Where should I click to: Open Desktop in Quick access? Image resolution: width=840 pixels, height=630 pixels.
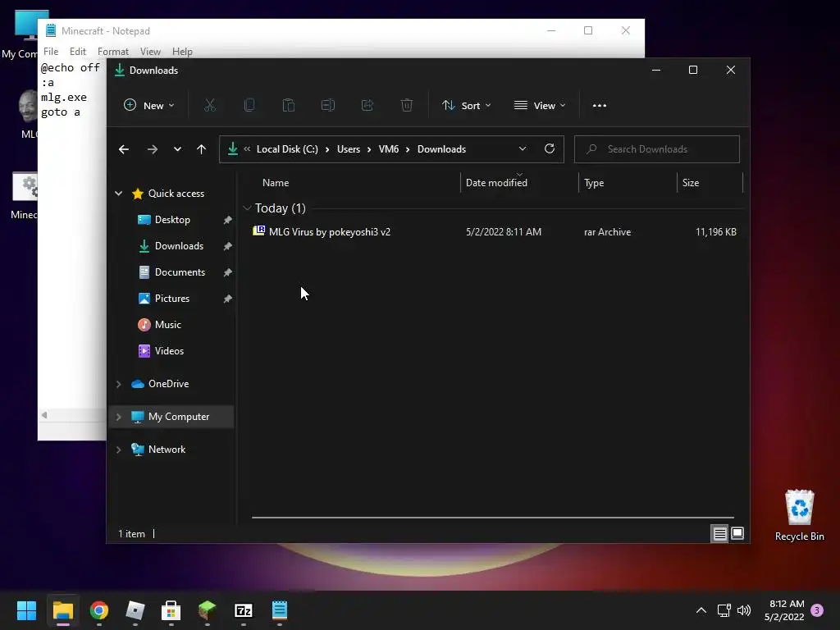coord(172,220)
